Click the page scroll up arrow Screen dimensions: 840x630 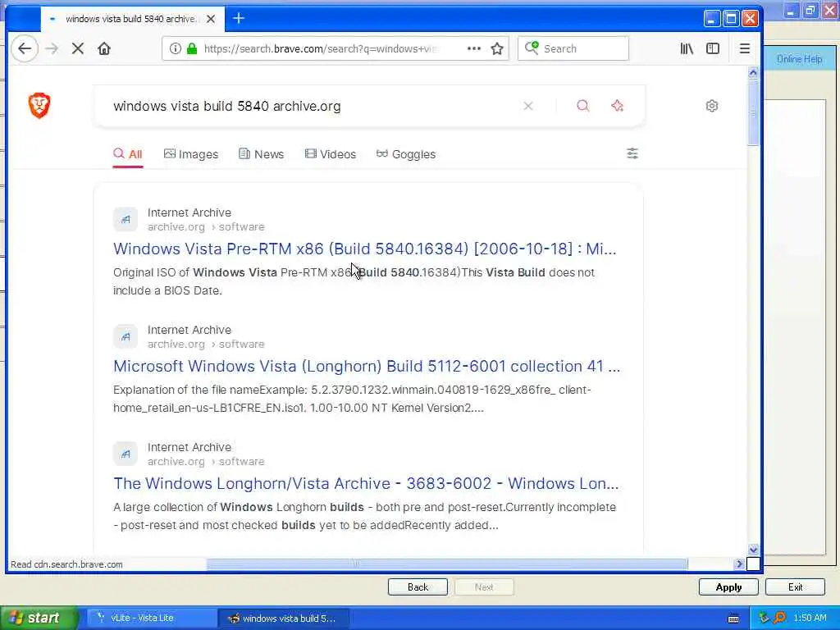point(753,72)
